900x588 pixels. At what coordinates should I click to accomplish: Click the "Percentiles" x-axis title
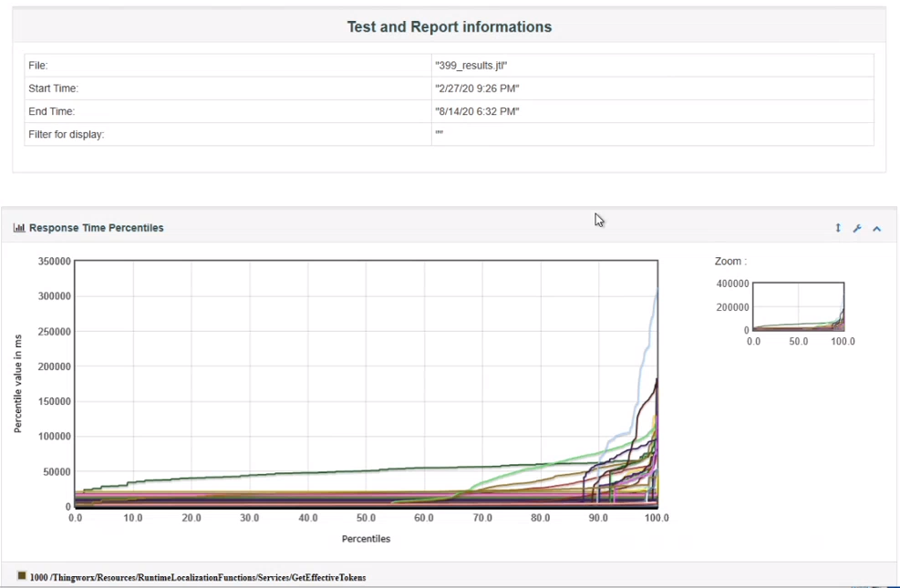click(x=367, y=539)
